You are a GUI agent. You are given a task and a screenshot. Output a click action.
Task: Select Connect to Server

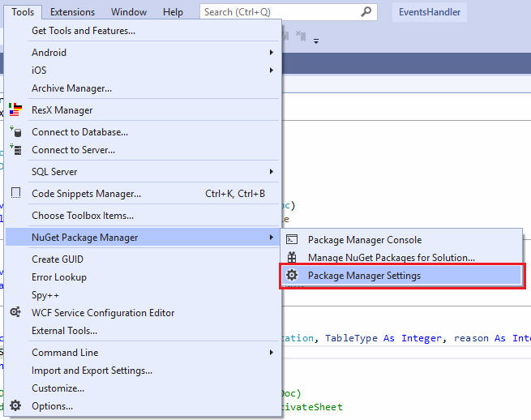pyautogui.click(x=143, y=149)
